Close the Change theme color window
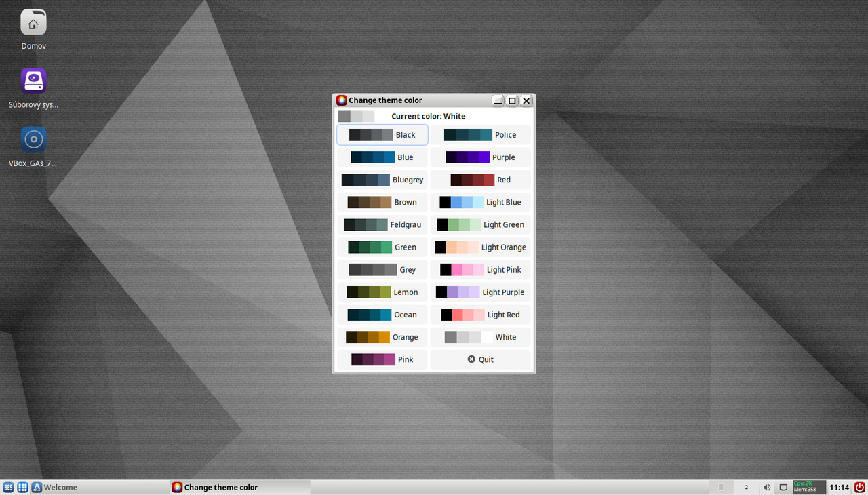This screenshot has height=495, width=868. pos(526,100)
